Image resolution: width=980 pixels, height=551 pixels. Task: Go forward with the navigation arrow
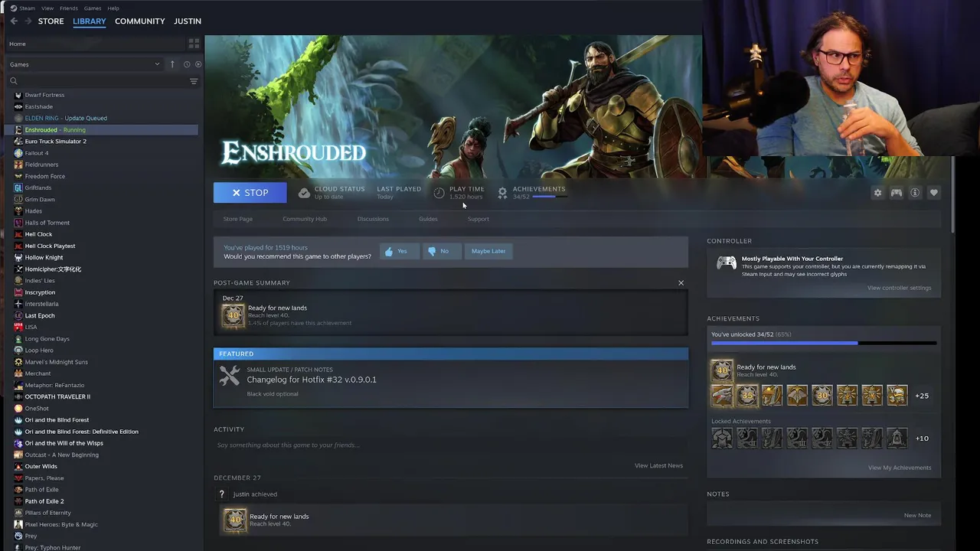pyautogui.click(x=28, y=21)
